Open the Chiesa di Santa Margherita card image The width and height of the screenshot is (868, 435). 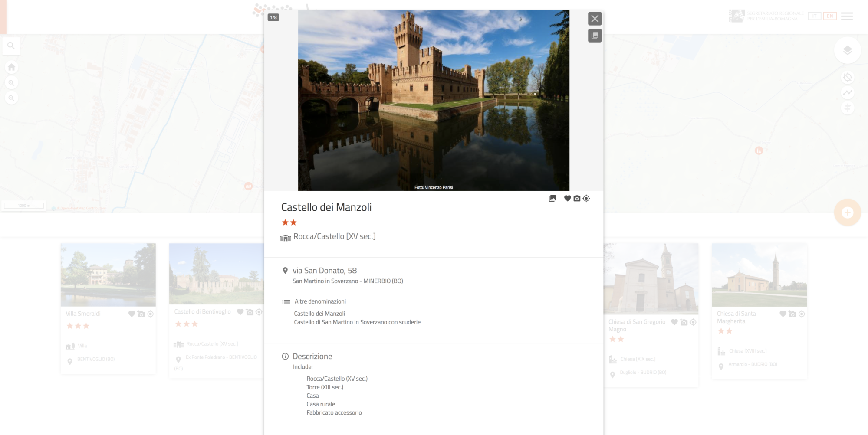(759, 275)
